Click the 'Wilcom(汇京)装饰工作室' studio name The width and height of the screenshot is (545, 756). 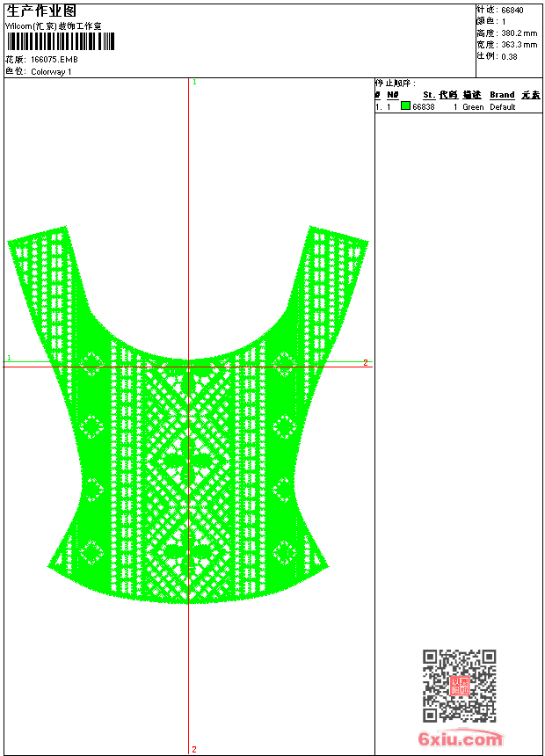click(x=53, y=26)
